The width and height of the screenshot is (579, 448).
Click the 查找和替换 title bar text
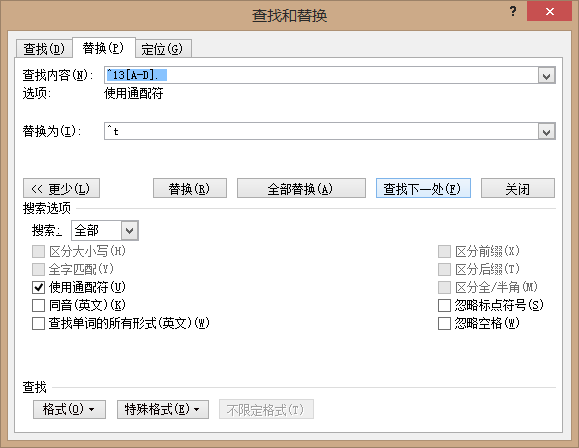[290, 16]
